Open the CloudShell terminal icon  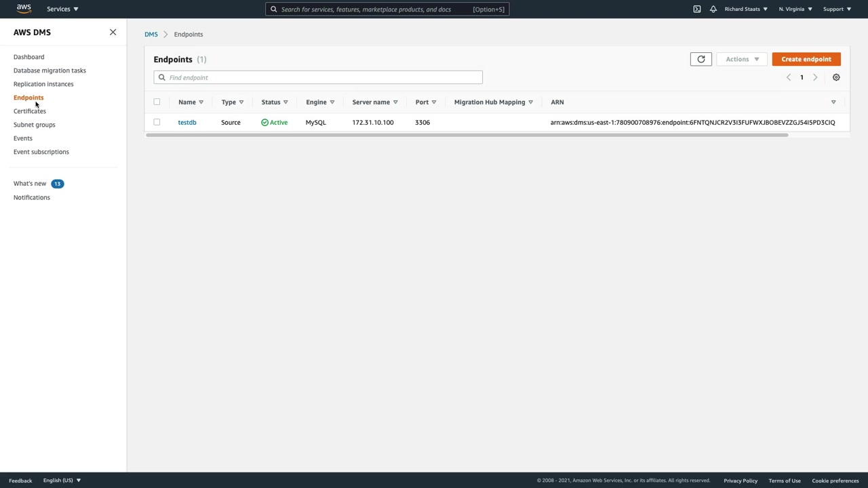(x=696, y=9)
